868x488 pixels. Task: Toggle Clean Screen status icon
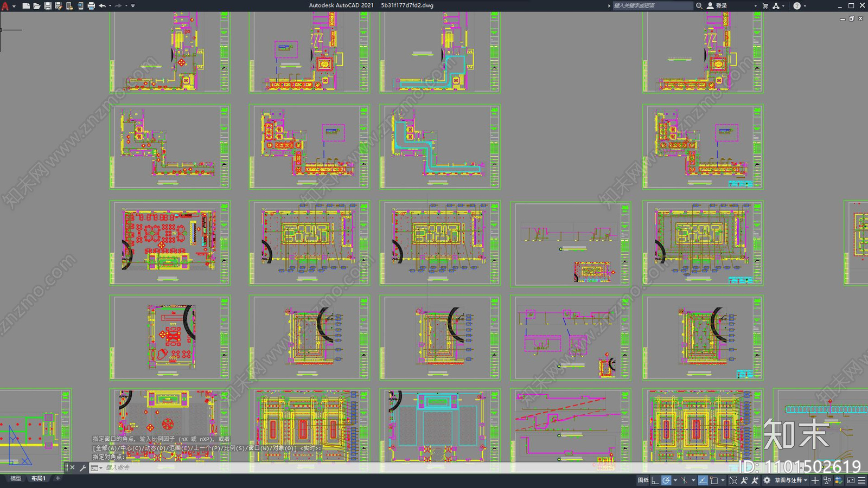click(851, 480)
